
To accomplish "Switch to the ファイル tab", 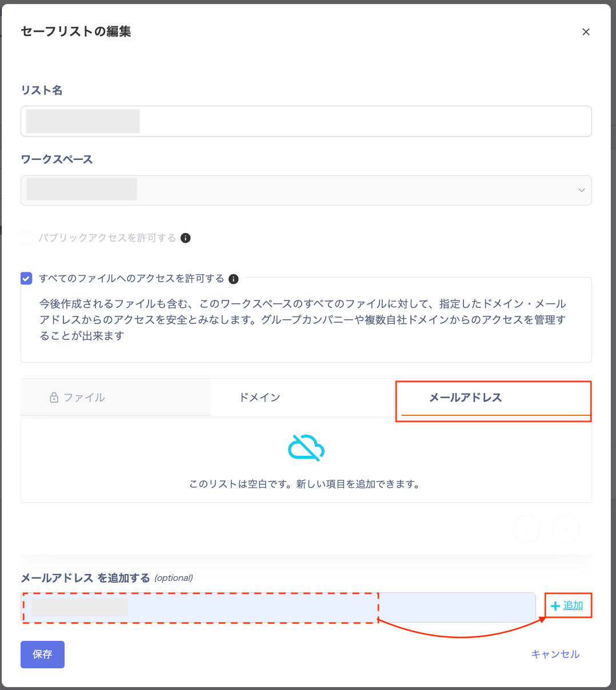I will click(x=116, y=398).
